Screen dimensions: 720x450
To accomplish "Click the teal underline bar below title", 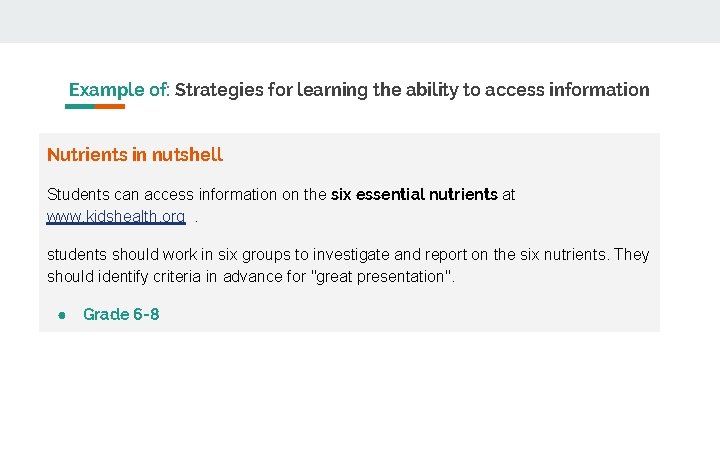I will point(81,106).
